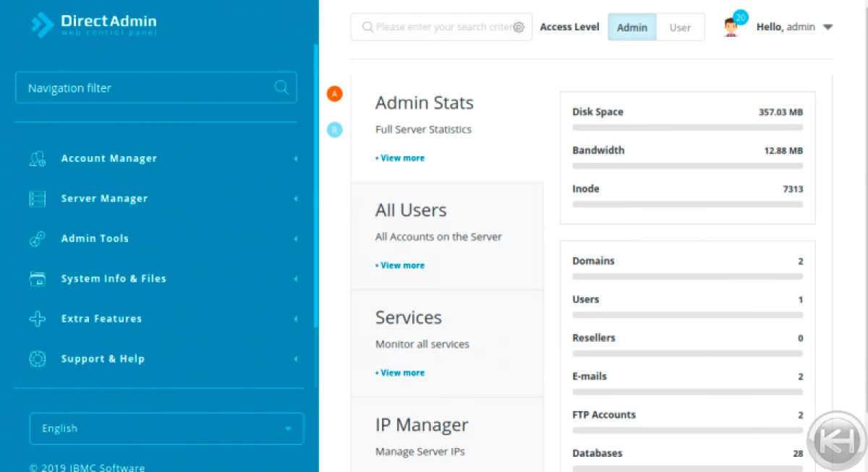This screenshot has height=472, width=868.
Task: Open the Support & Help menu item
Action: click(103, 359)
